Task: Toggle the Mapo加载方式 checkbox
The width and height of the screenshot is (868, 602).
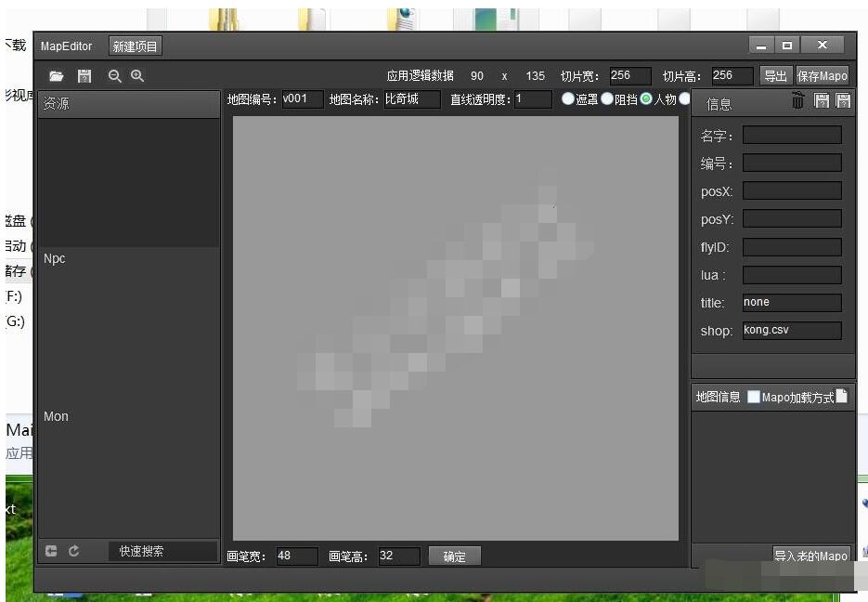Action: click(x=754, y=398)
